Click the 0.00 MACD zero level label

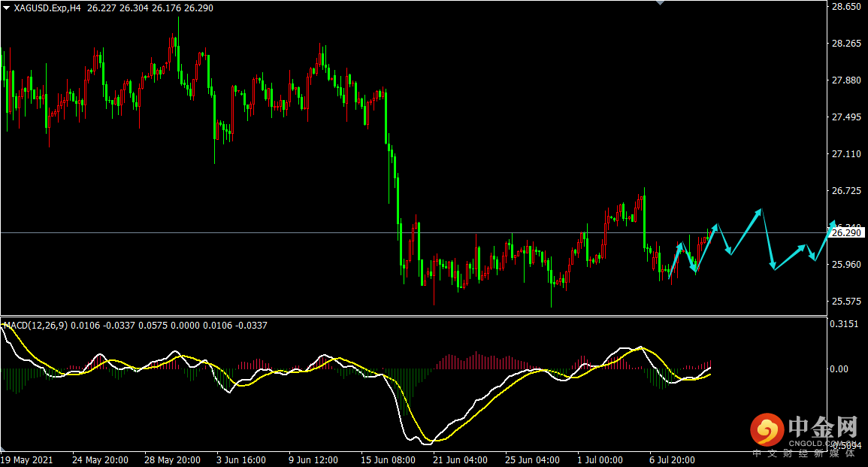(839, 369)
